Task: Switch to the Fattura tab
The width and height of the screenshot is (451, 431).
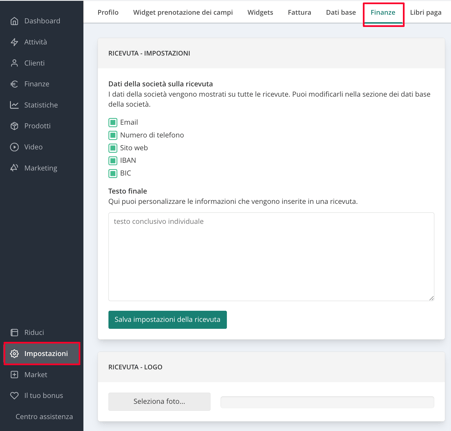Action: [x=299, y=12]
